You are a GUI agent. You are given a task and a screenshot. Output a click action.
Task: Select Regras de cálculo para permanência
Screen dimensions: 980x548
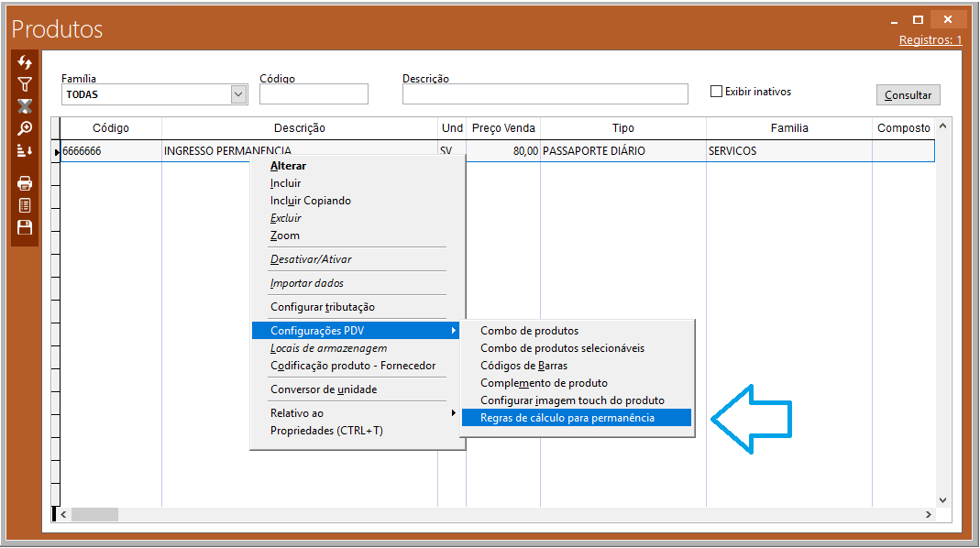pos(567,418)
